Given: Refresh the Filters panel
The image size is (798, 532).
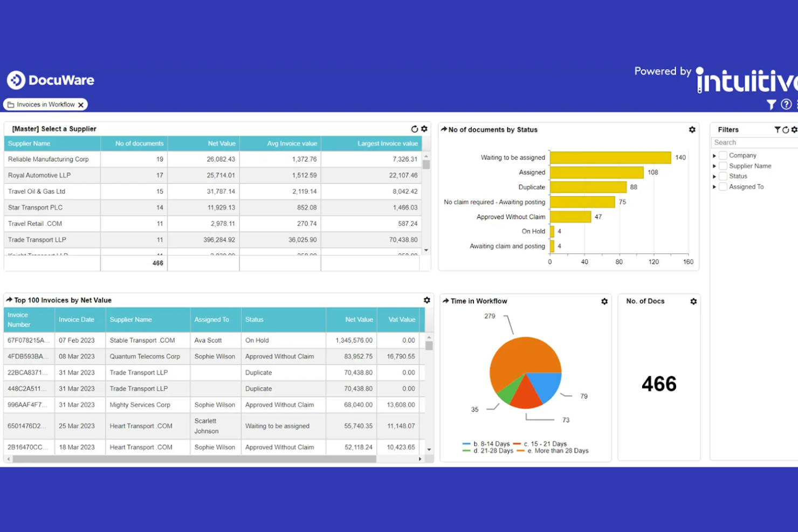Looking at the screenshot, I should (785, 129).
